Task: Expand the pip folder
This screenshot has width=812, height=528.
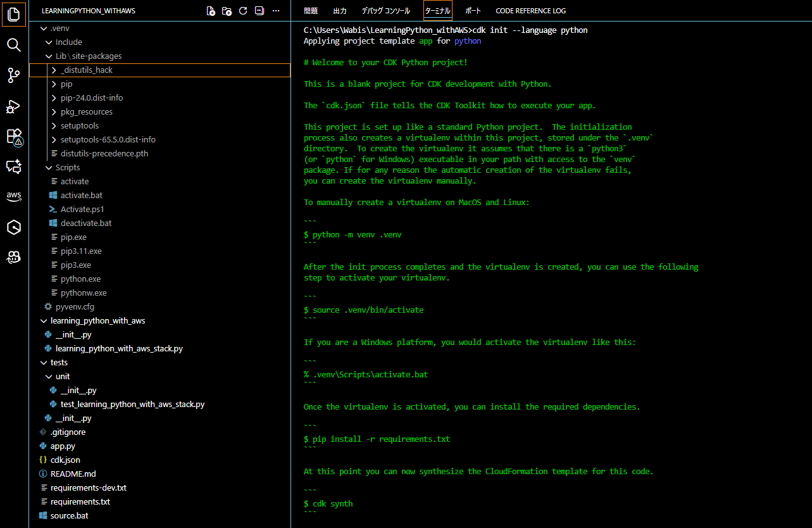Action: click(54, 84)
